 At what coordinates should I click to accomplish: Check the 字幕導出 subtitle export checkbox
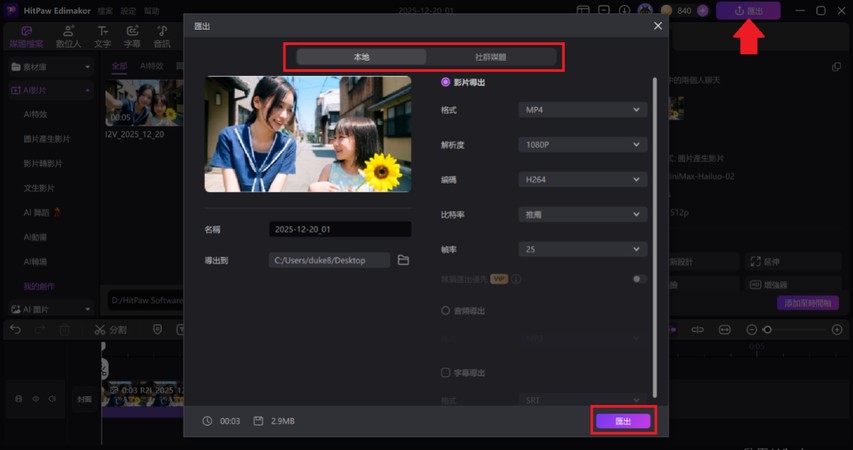click(x=446, y=373)
